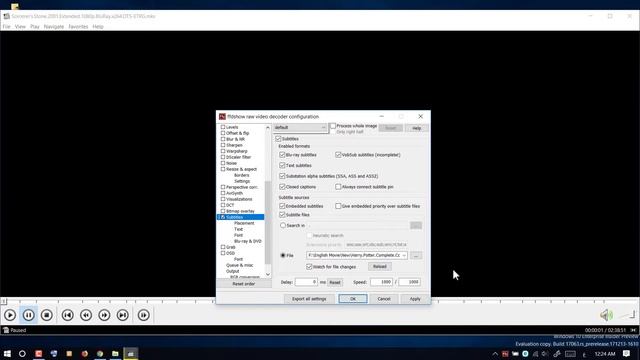Mute audio with the speaker icon
640x360 pixels.
[x=607, y=315]
